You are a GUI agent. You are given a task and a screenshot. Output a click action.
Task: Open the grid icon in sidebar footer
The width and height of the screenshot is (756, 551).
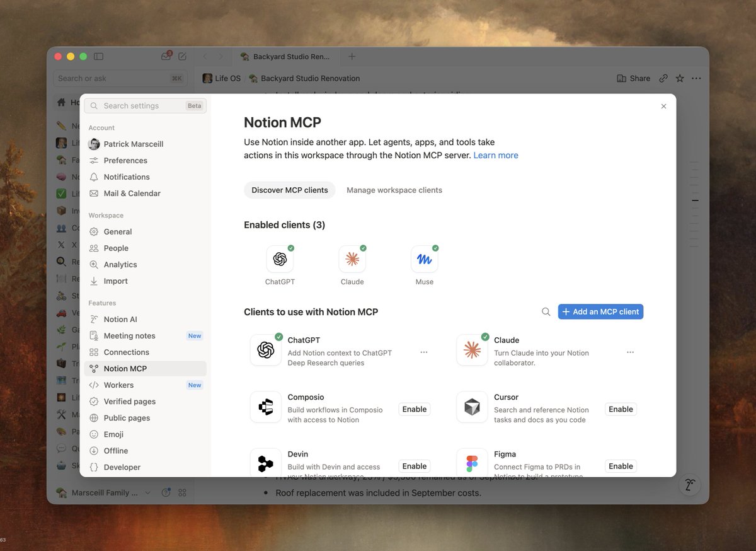tap(183, 492)
